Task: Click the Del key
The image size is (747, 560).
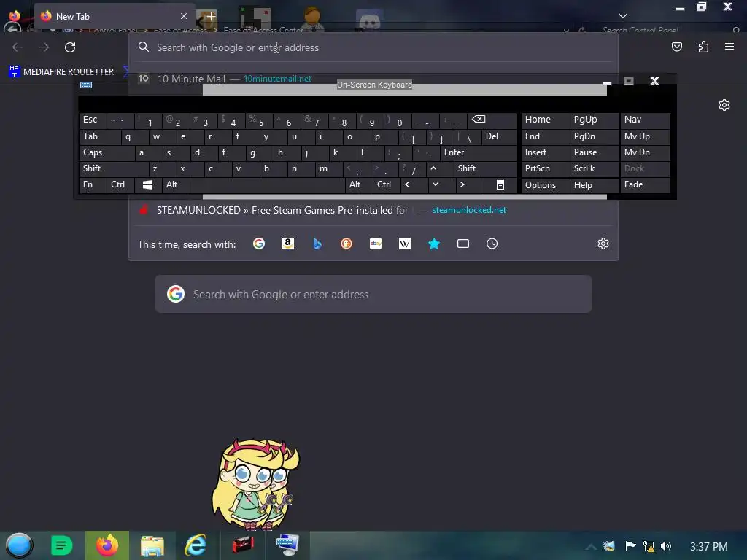Action: pos(499,136)
